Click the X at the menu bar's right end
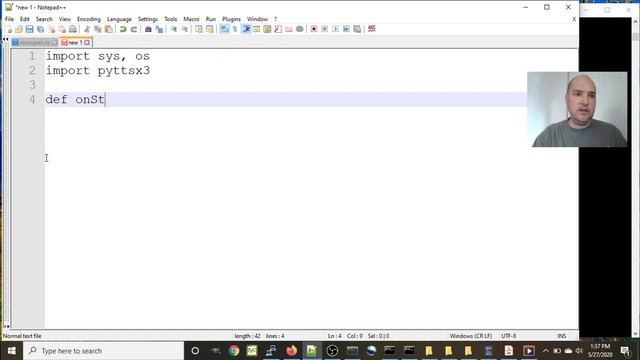This screenshot has height=360, width=640. click(x=574, y=19)
